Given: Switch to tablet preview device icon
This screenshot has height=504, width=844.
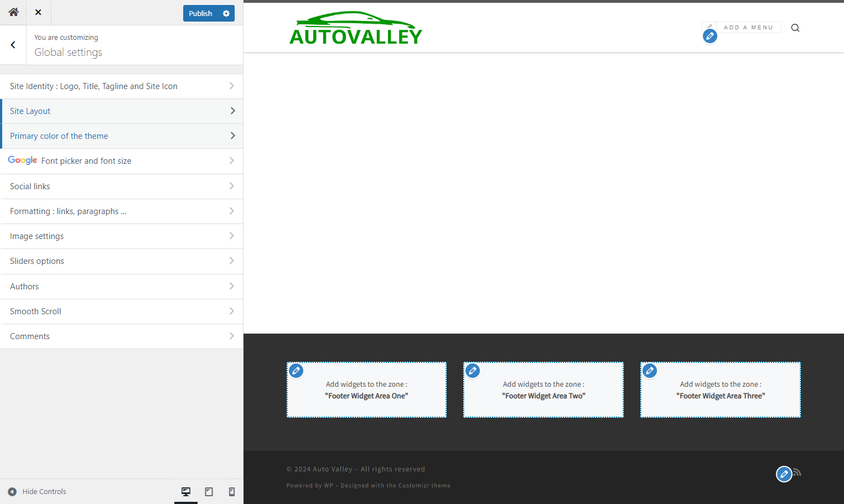Looking at the screenshot, I should pos(209,492).
